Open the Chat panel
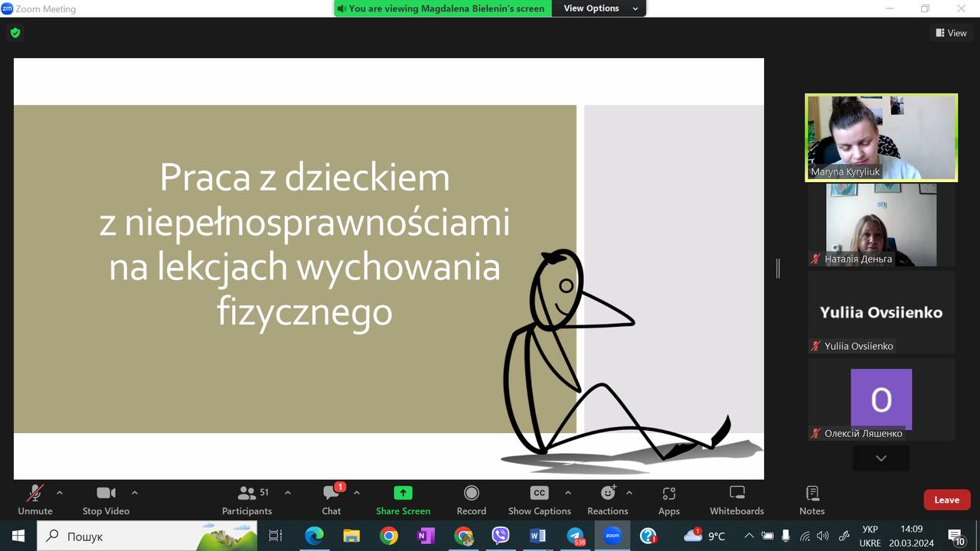Screen dimensions: 980x551 click(x=332, y=500)
